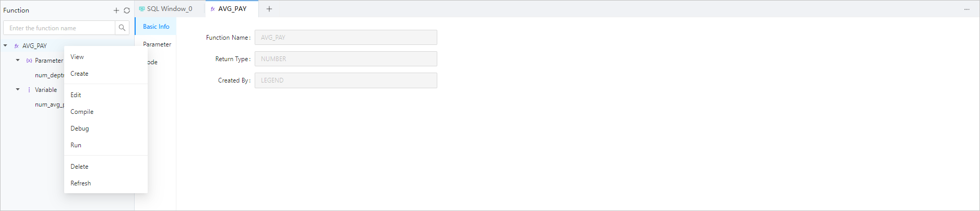Screen dimensions: 980x211
Task: Click the plus icon to open new tab
Action: click(x=269, y=9)
